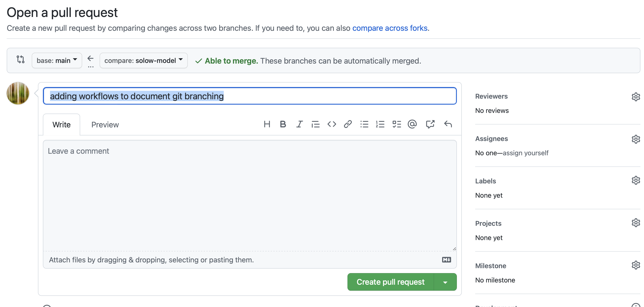This screenshot has width=644, height=307.
Task: Open base: main branch dropdown
Action: tap(57, 60)
